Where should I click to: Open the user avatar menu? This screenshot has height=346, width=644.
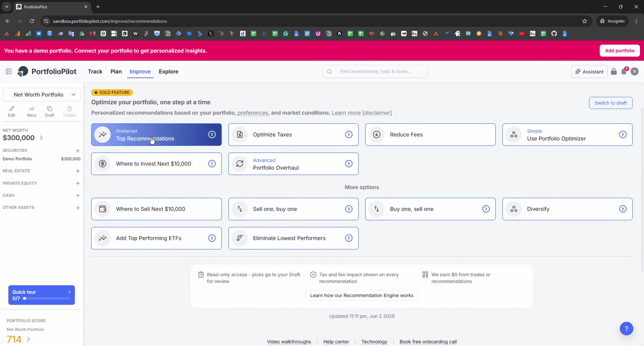635,71
